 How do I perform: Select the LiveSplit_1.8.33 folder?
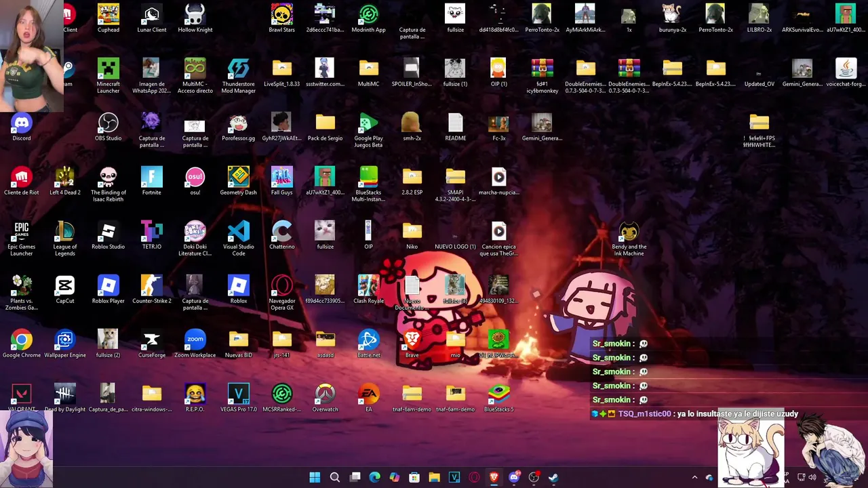tap(282, 73)
